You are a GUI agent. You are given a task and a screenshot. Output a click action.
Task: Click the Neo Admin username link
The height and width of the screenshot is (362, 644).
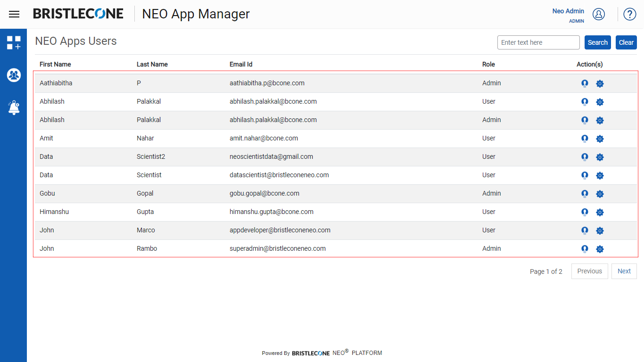[x=568, y=11]
